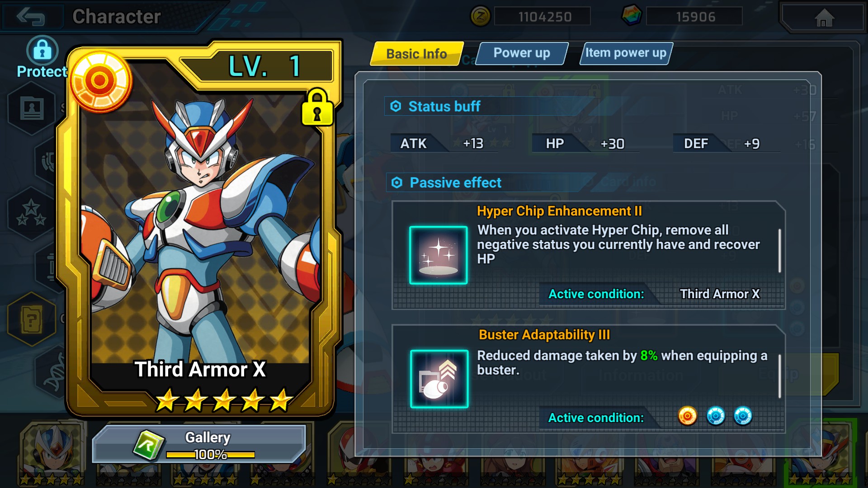Select the question mark card sidebar icon
The height and width of the screenshot is (488, 868).
click(x=32, y=319)
